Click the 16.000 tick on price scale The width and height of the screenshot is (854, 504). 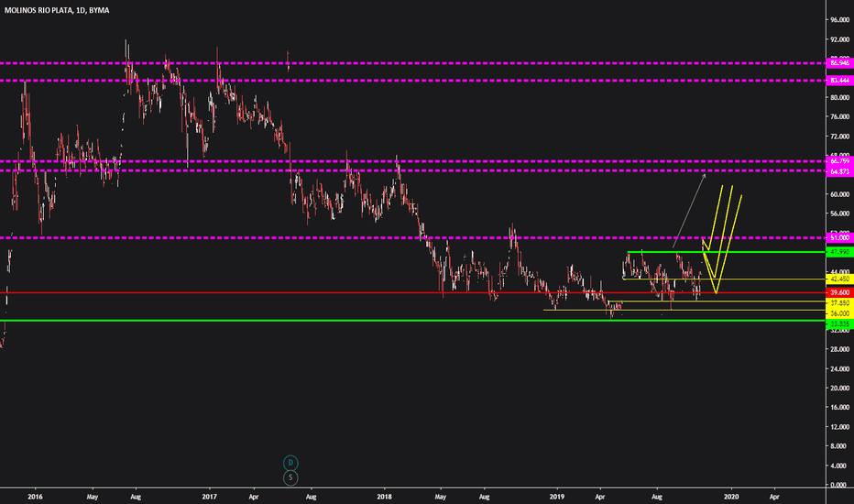(x=839, y=408)
